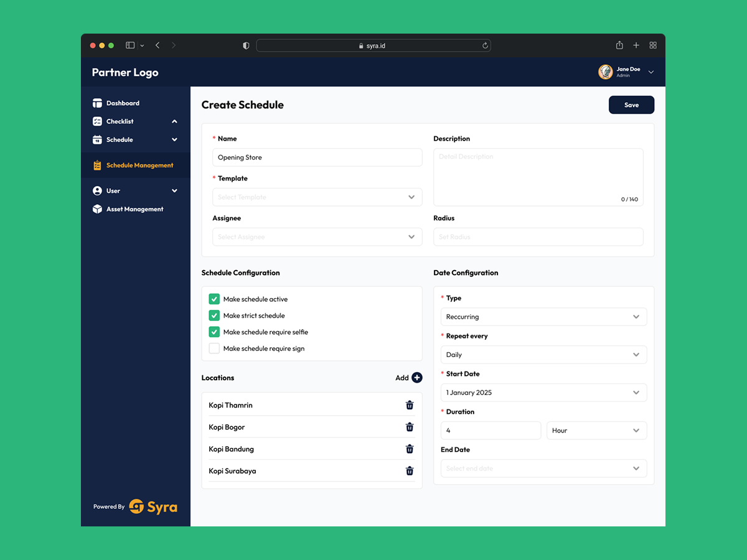This screenshot has width=747, height=560.
Task: Click the Detail Description text area
Action: tap(538, 177)
